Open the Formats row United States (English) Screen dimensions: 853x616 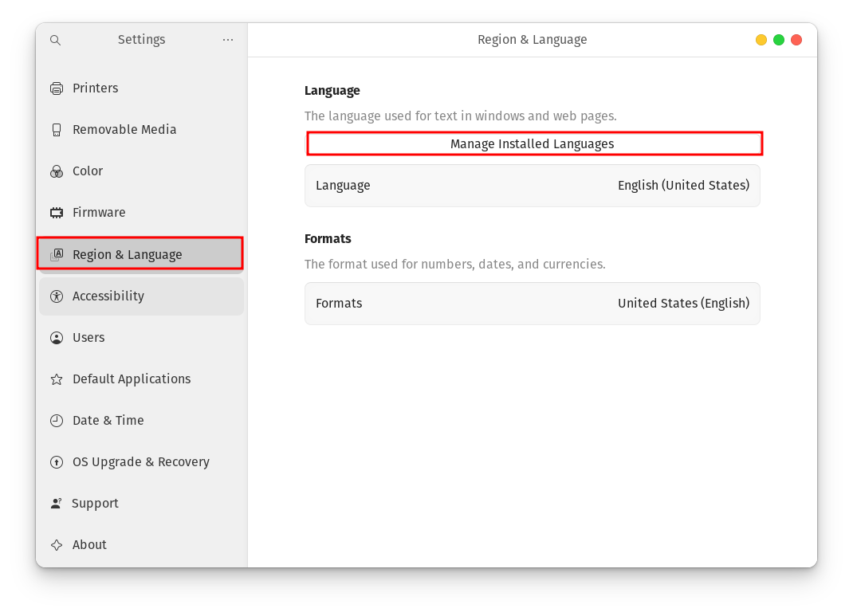pos(532,304)
